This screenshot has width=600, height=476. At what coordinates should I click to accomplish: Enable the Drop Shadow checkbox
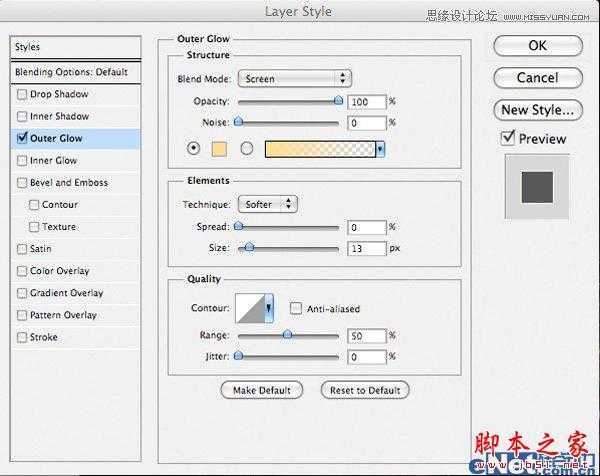tap(22, 94)
